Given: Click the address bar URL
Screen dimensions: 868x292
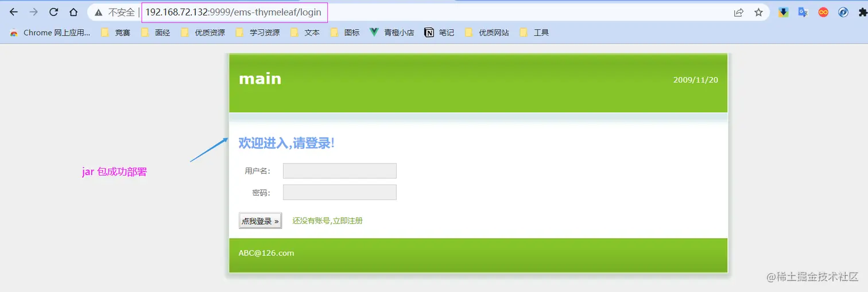Looking at the screenshot, I should tap(233, 12).
